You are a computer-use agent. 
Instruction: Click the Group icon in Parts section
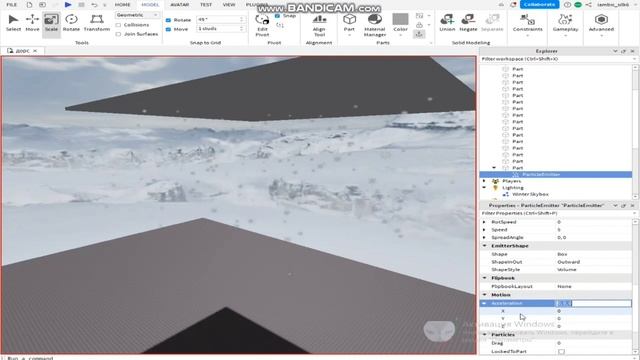[x=419, y=16]
